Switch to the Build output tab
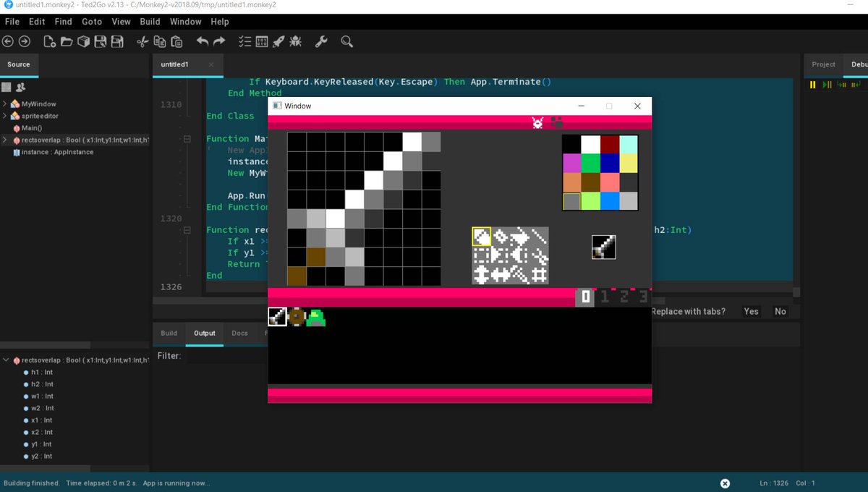The width and height of the screenshot is (868, 492). (169, 333)
